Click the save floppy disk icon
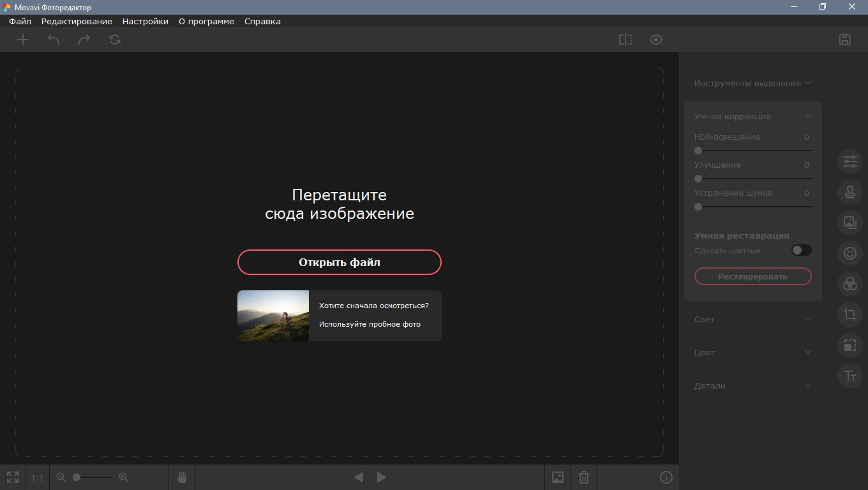This screenshot has height=490, width=868. click(x=844, y=40)
